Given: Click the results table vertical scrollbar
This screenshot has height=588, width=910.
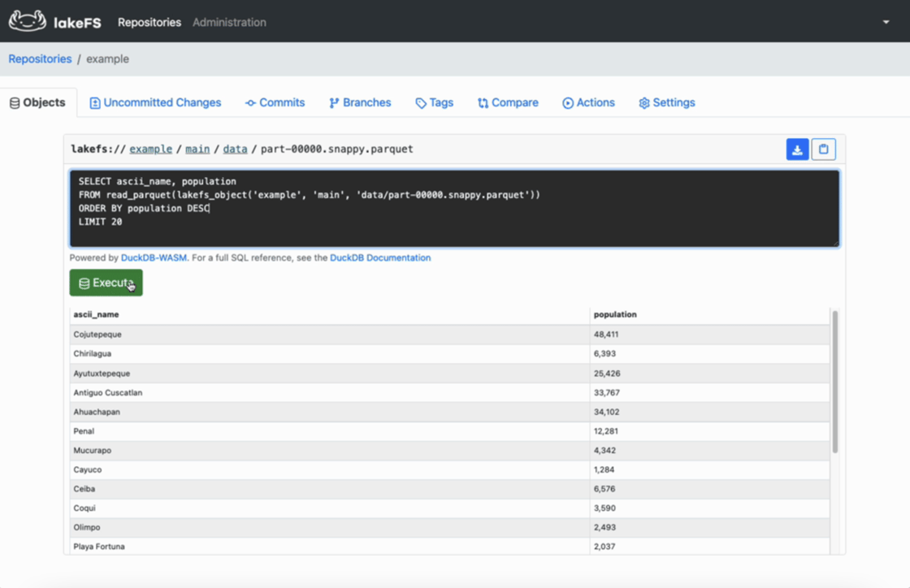Looking at the screenshot, I should tap(835, 382).
